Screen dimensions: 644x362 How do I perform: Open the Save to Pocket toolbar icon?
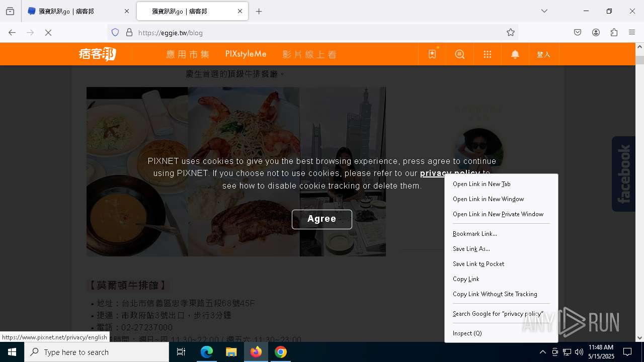point(578,32)
